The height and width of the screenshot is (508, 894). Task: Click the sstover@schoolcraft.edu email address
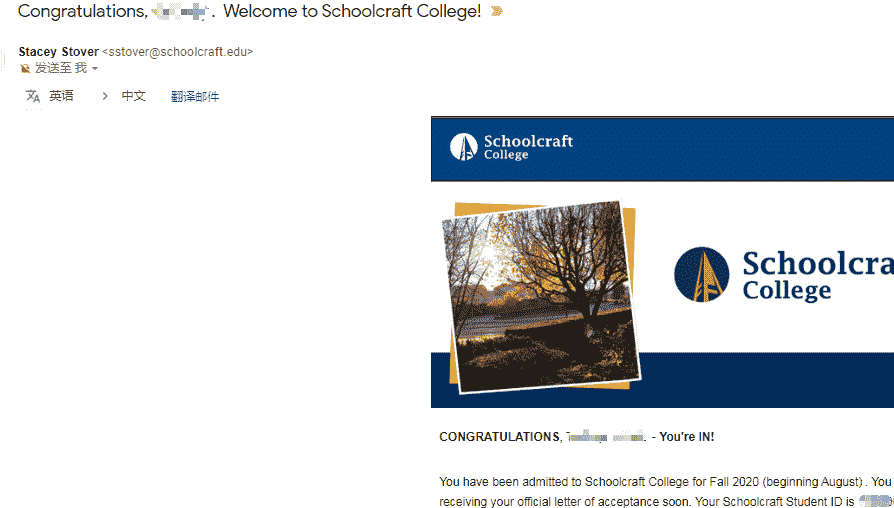[x=177, y=52]
